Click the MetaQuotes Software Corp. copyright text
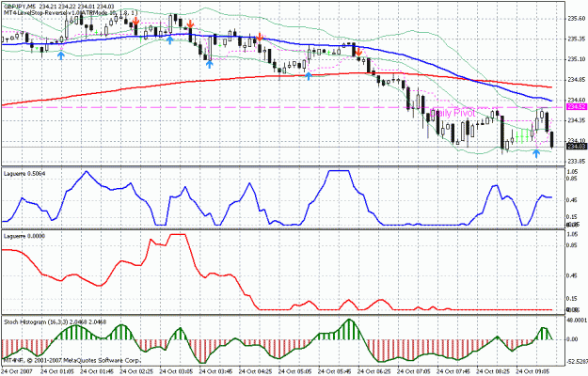588x376 pixels. click(x=72, y=361)
